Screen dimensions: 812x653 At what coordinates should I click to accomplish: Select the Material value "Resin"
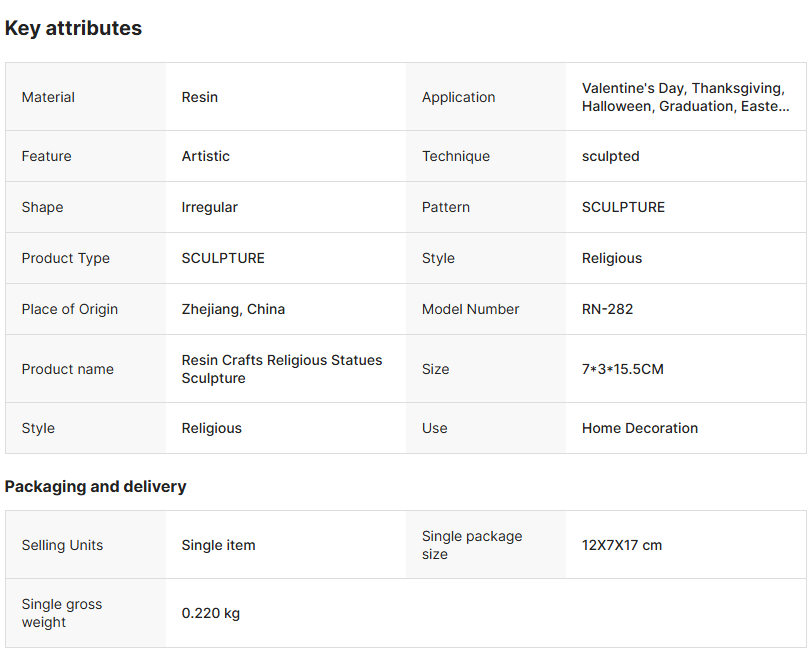[x=200, y=97]
